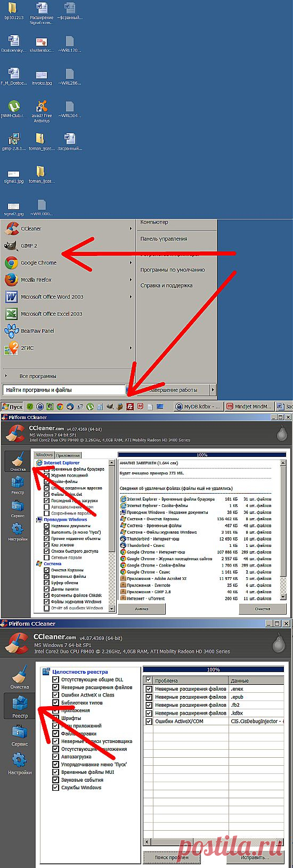Click the FileZilla icon in the taskbar

click(130, 406)
